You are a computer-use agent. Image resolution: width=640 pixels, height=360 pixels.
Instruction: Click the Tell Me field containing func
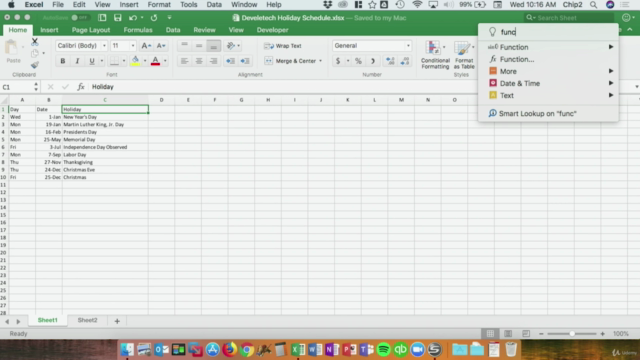coord(548,32)
